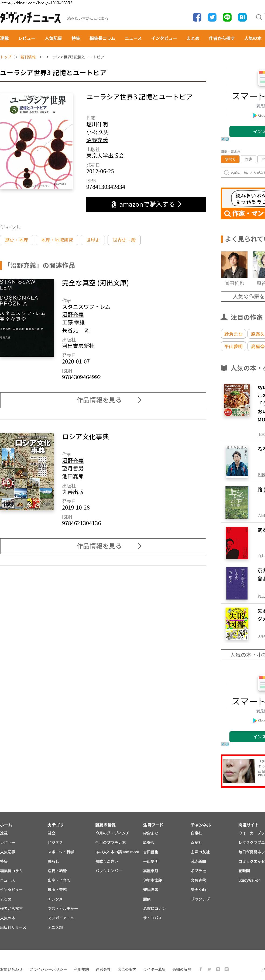Click the 歴史・地理 genre tag
The image size is (265, 980).
[17, 240]
